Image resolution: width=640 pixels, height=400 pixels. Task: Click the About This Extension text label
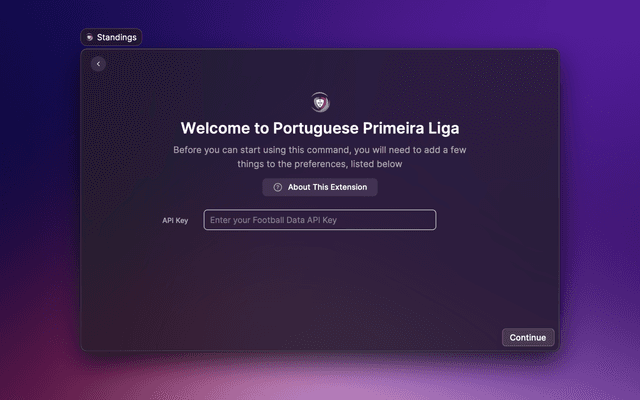327,187
